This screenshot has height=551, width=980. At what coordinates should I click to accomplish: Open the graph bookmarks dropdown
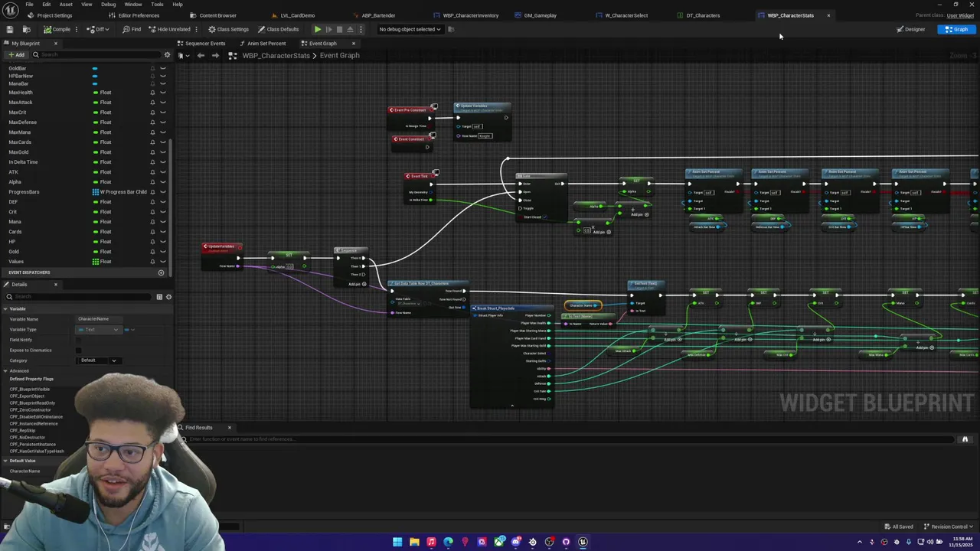click(182, 55)
